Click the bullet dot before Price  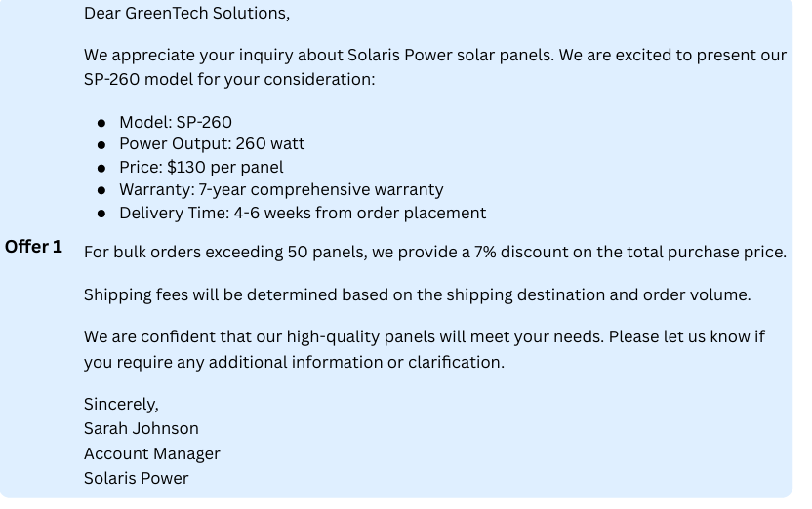[x=101, y=168]
